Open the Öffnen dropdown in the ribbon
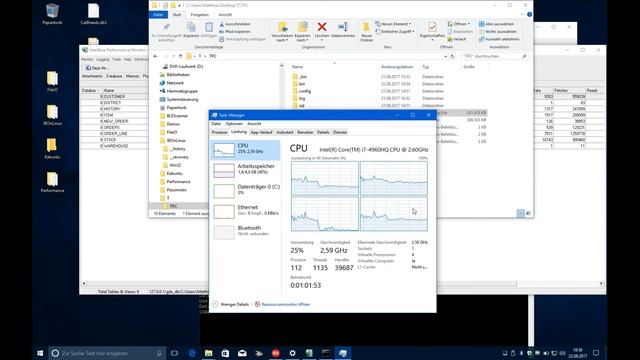The height and width of the screenshot is (360, 640). point(459,24)
